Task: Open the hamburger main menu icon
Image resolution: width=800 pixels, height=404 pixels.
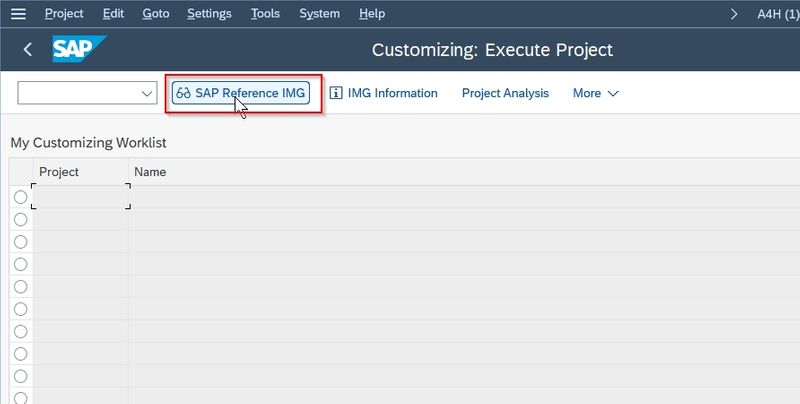Action: tap(18, 14)
